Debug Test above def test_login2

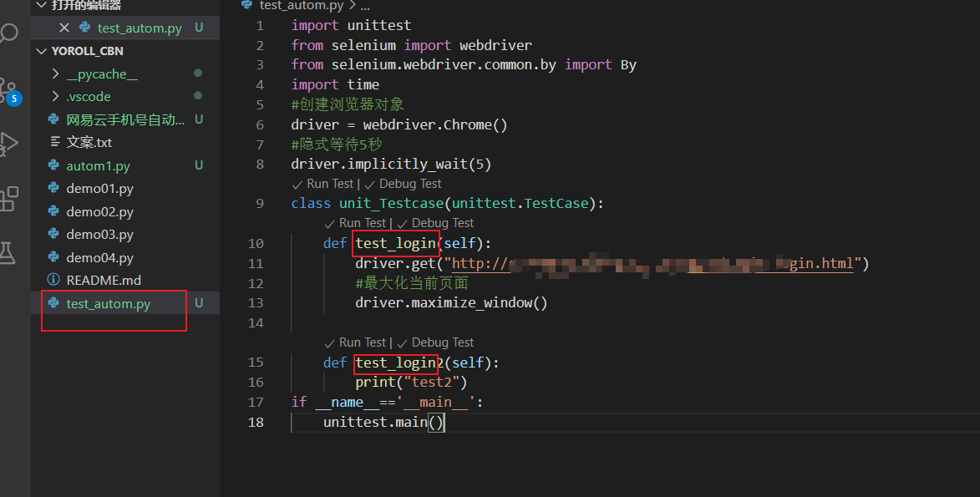pos(443,342)
